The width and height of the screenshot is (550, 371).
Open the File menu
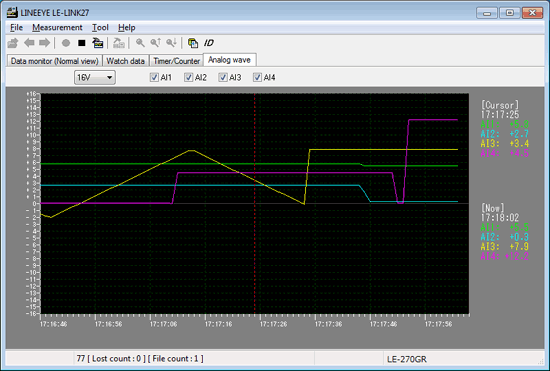pyautogui.click(x=16, y=27)
